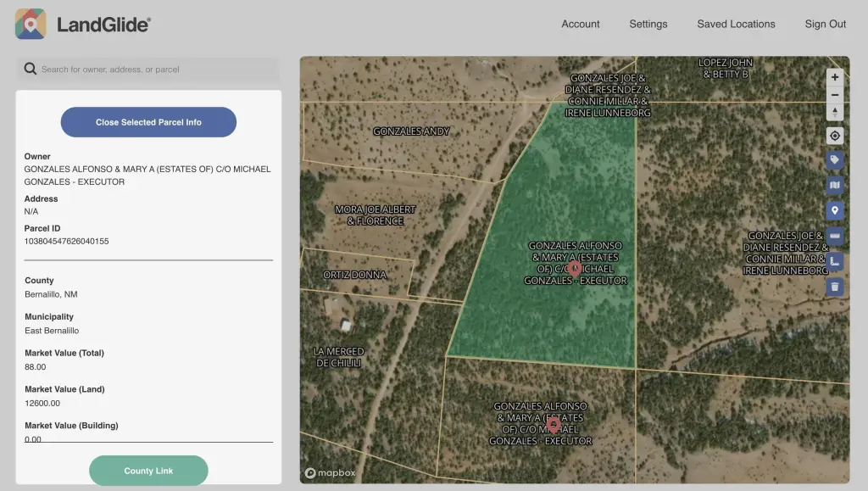Click the Sign Out link

point(826,25)
